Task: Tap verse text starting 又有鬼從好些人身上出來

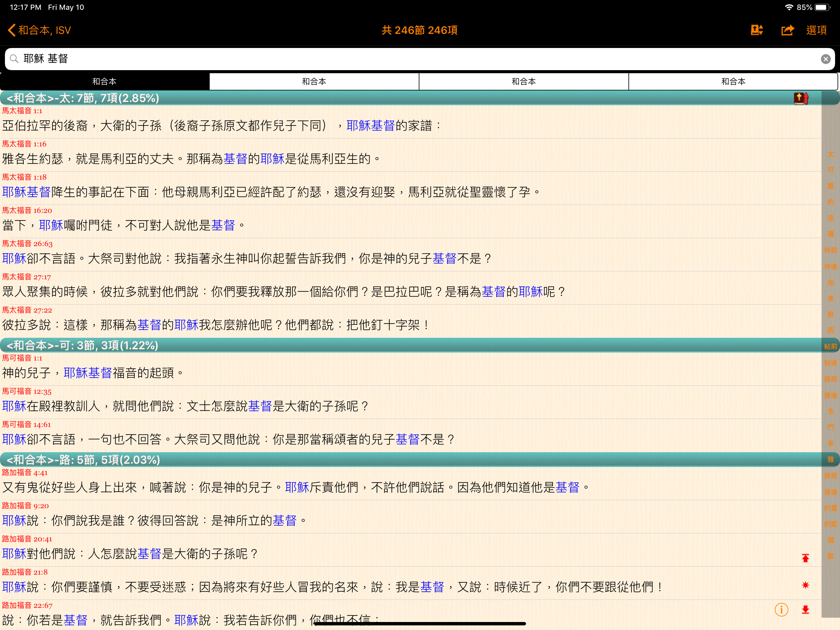Action: [x=296, y=487]
